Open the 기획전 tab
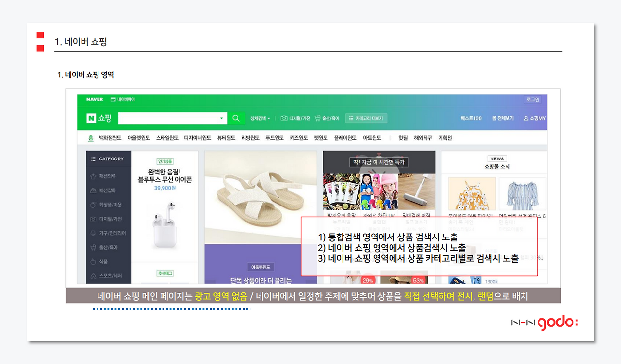Image resolution: width=621 pixels, height=364 pixels. point(445,138)
